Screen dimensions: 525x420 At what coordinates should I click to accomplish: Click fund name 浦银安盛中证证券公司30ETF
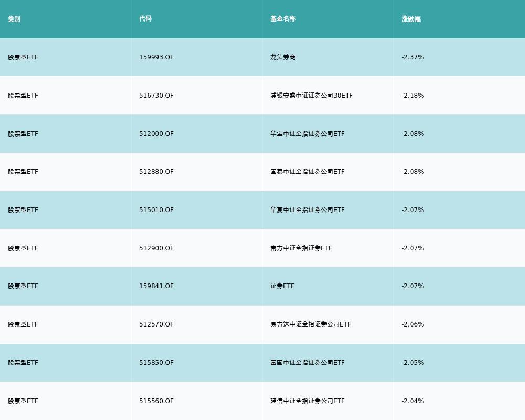coord(311,96)
